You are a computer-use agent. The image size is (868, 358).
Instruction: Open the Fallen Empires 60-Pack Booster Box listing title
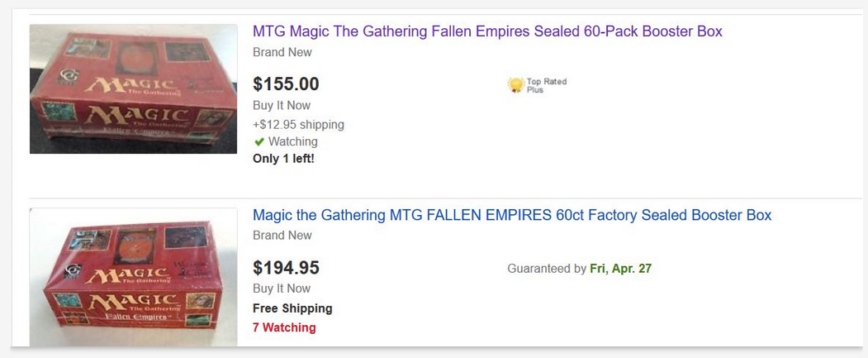pos(487,32)
